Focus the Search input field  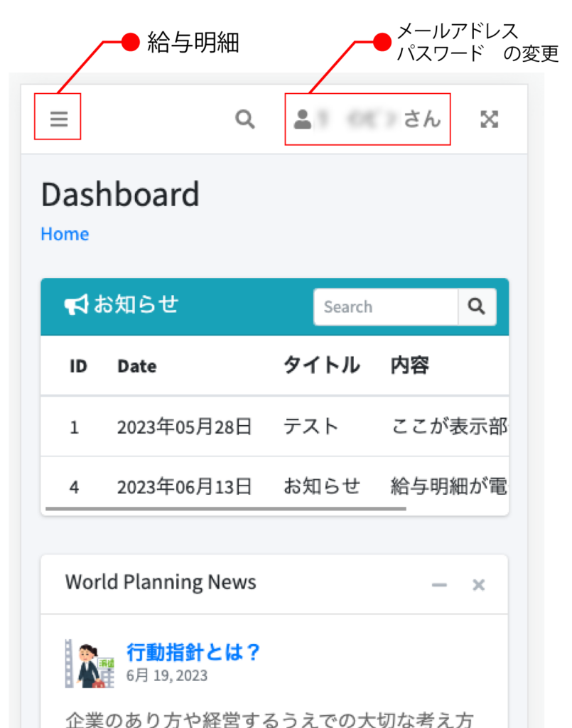click(x=385, y=307)
